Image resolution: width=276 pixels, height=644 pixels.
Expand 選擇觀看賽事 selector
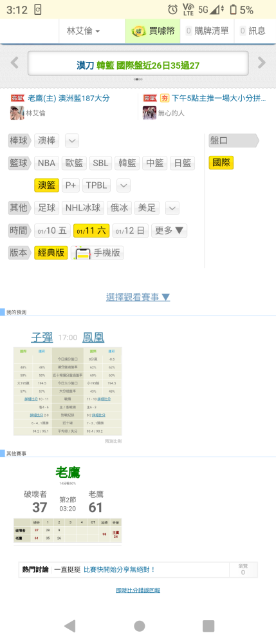(x=138, y=297)
